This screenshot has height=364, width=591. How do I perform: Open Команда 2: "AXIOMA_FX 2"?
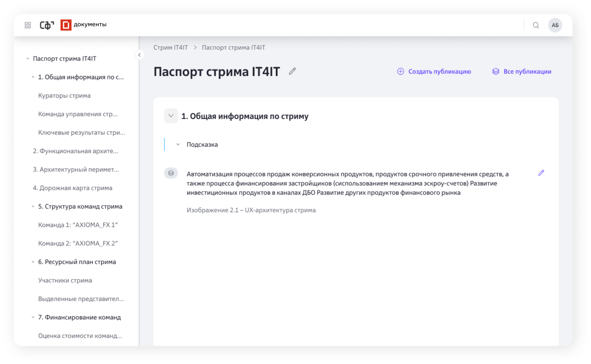coord(78,243)
